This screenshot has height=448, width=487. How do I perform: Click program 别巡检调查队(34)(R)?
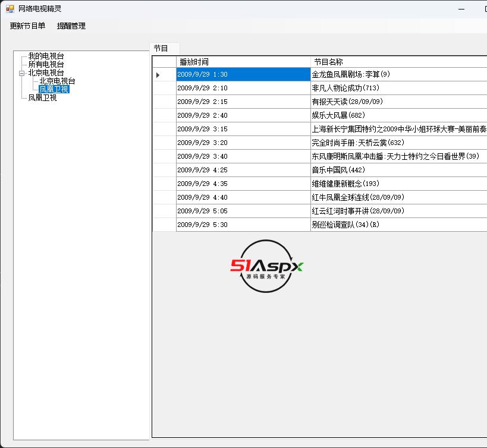(399, 225)
